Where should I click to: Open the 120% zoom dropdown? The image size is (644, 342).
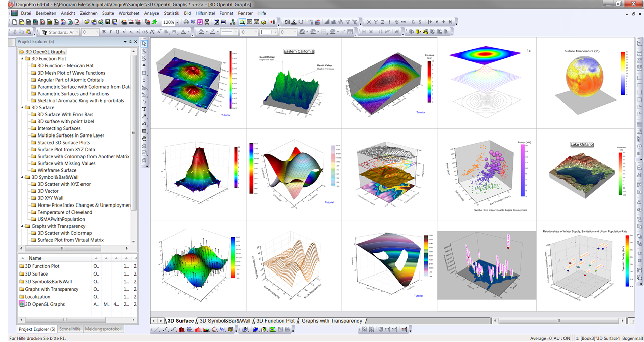[177, 22]
